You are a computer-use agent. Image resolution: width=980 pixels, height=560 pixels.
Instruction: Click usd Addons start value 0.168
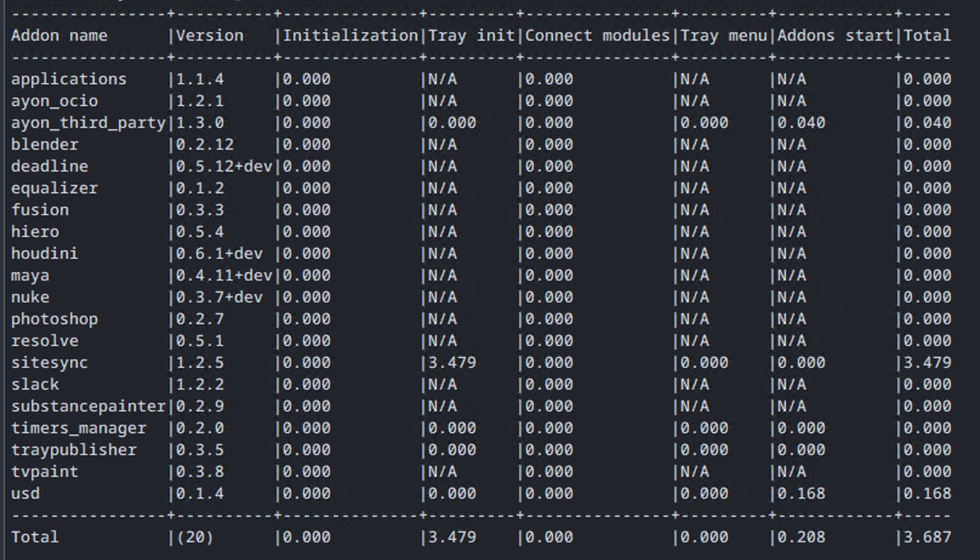[x=802, y=494]
